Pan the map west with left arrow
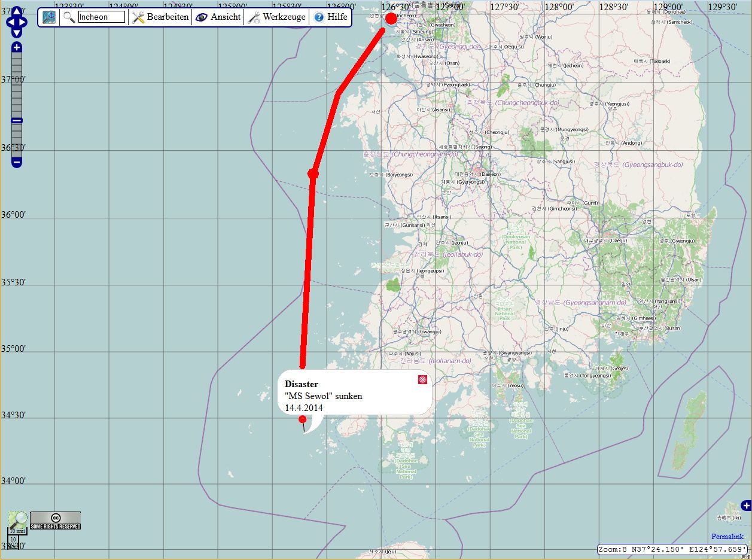Screen dimensions: 752x560 9,23
